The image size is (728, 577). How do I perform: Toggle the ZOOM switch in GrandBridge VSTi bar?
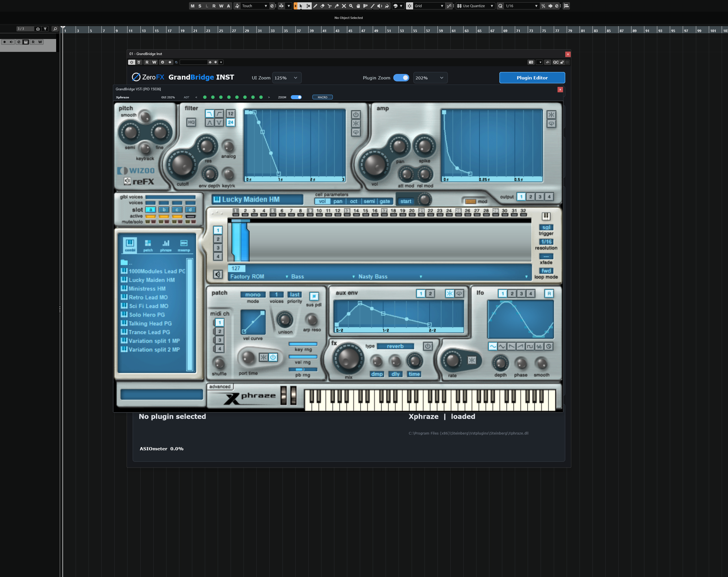296,97
